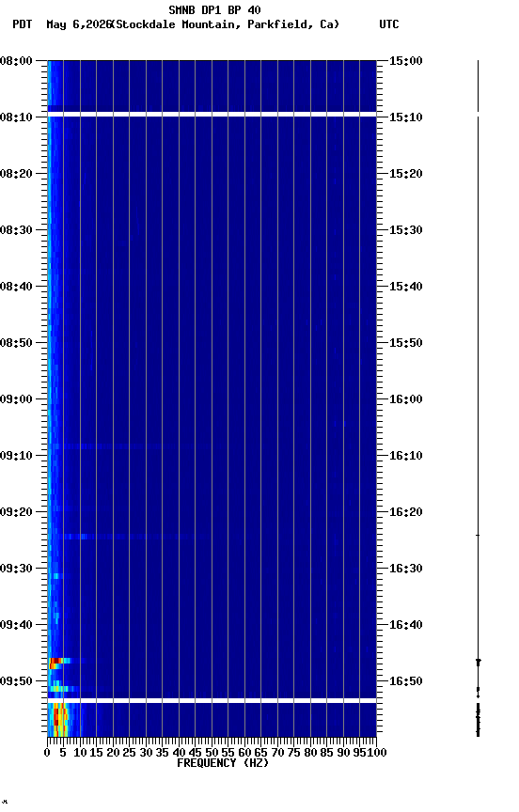Click the 15:40 UTC time label
This screenshot has height=812, width=519.
click(406, 287)
